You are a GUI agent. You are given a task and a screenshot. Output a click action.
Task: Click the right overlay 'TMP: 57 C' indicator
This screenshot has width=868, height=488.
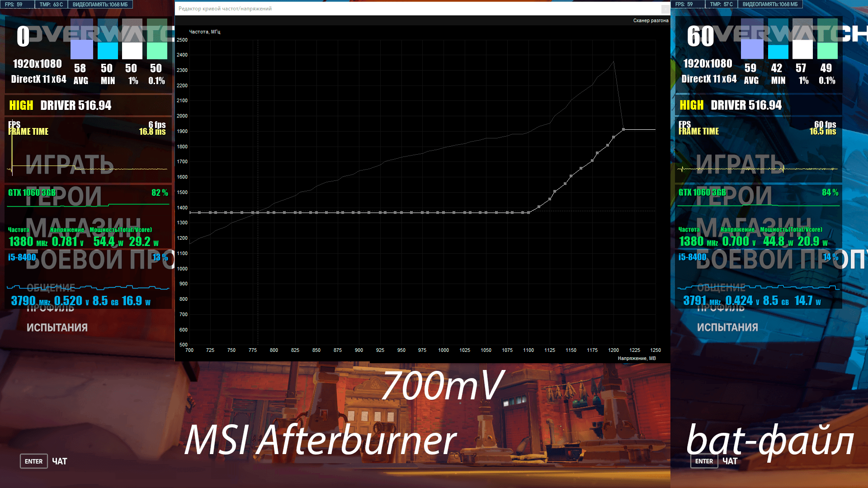pos(722,5)
